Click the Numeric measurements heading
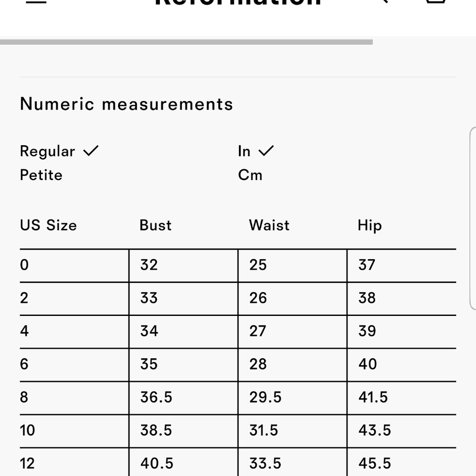 click(126, 104)
